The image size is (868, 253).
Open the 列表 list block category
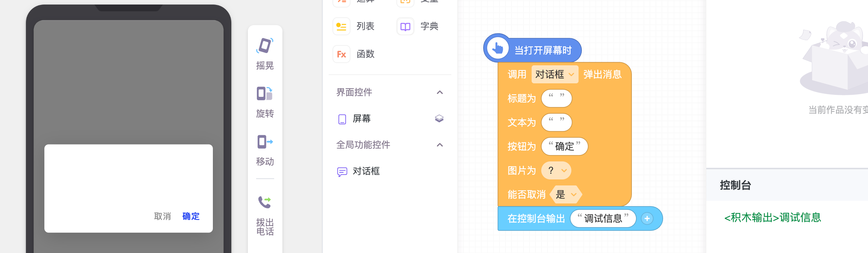[x=341, y=26]
